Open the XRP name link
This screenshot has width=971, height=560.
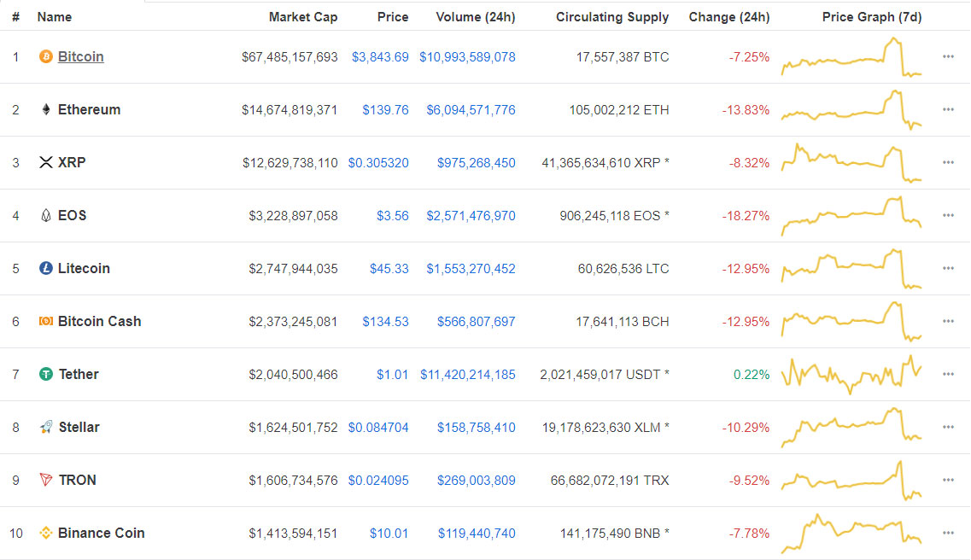[72, 163]
